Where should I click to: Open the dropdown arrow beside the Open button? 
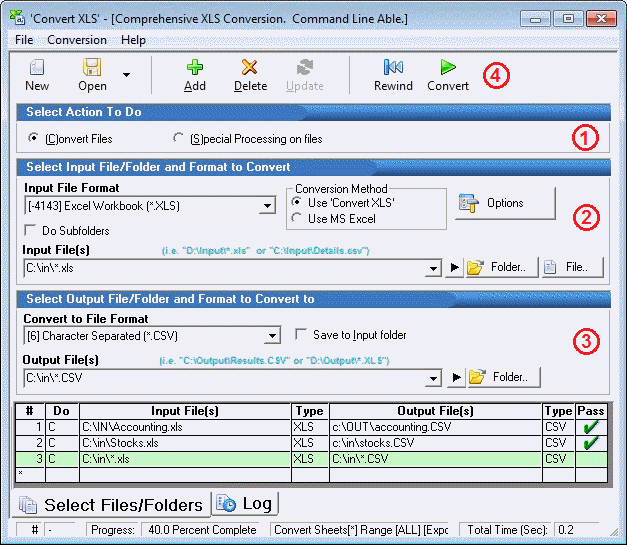[126, 74]
